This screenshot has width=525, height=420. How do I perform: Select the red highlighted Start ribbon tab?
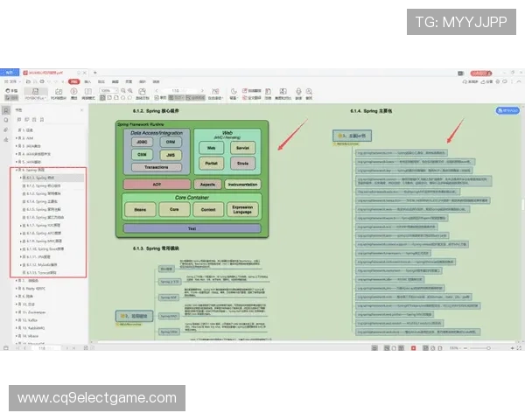pyautogui.click(x=74, y=81)
